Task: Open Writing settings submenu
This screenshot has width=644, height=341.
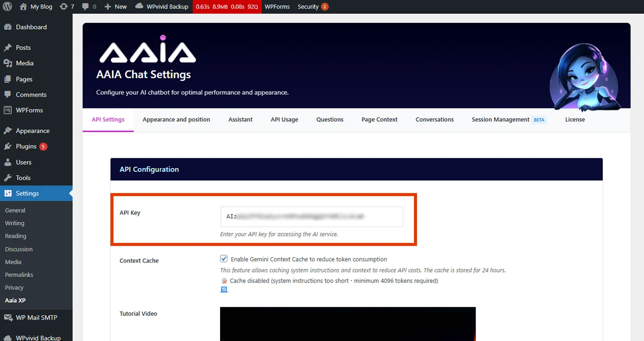Action: point(14,223)
